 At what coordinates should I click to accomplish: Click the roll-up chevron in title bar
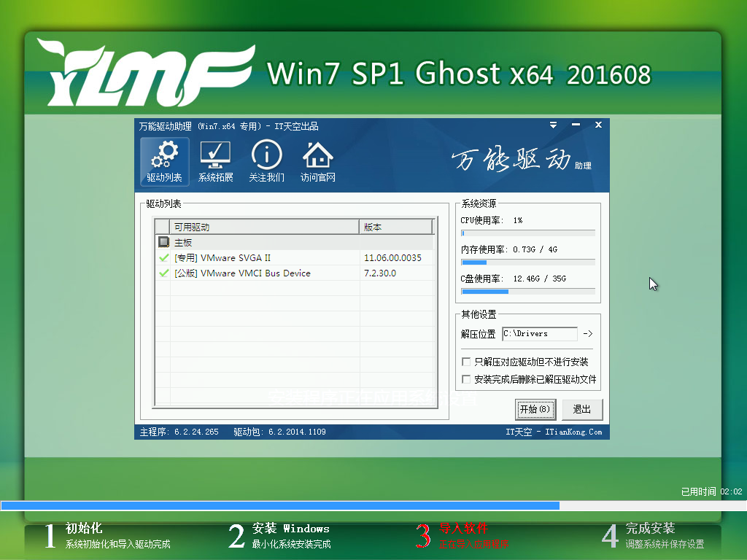553,125
